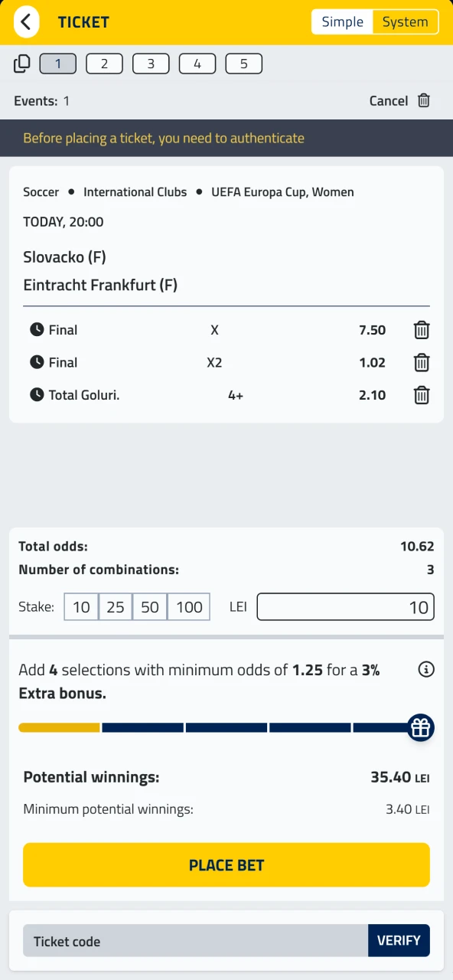This screenshot has width=453, height=980.
Task: Delete the Total Goluri 4+ selection
Action: click(x=422, y=396)
